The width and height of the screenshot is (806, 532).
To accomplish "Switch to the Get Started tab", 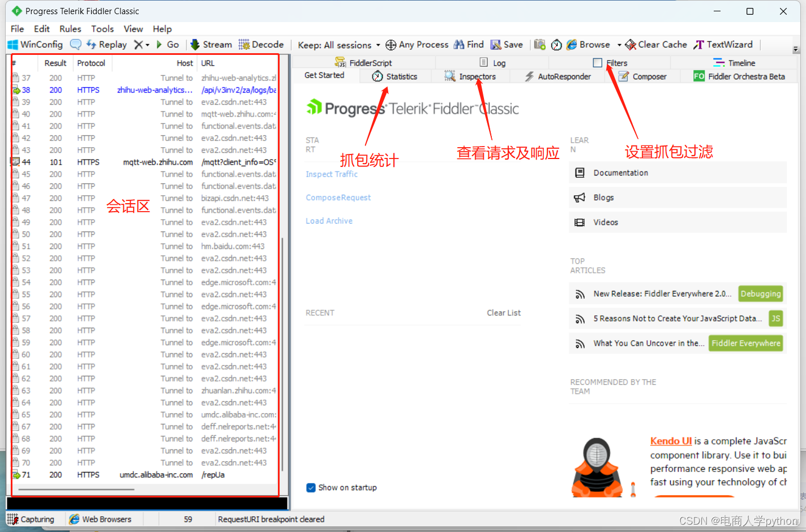I will click(324, 75).
